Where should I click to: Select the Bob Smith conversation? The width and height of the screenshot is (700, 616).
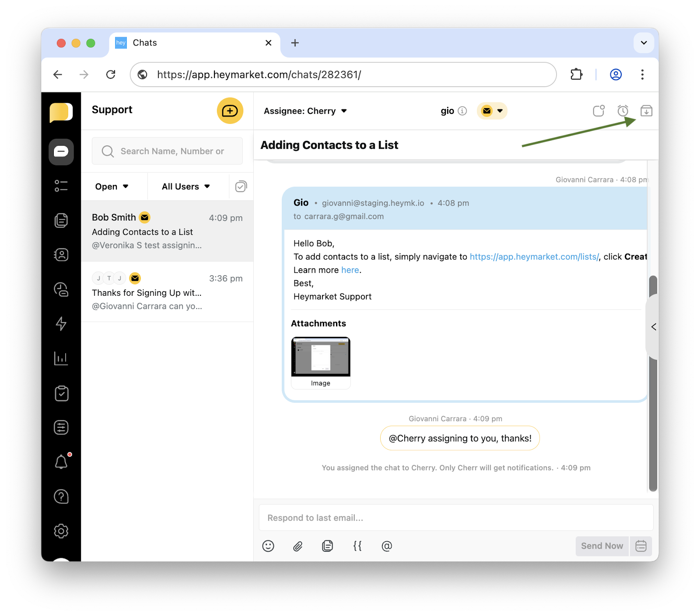click(x=168, y=231)
